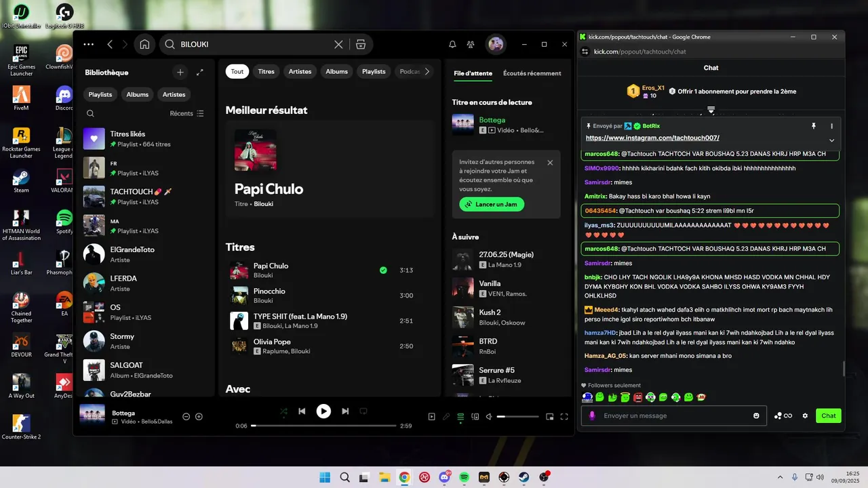The image size is (868, 488).
Task: Select the Tout filter
Action: (237, 71)
